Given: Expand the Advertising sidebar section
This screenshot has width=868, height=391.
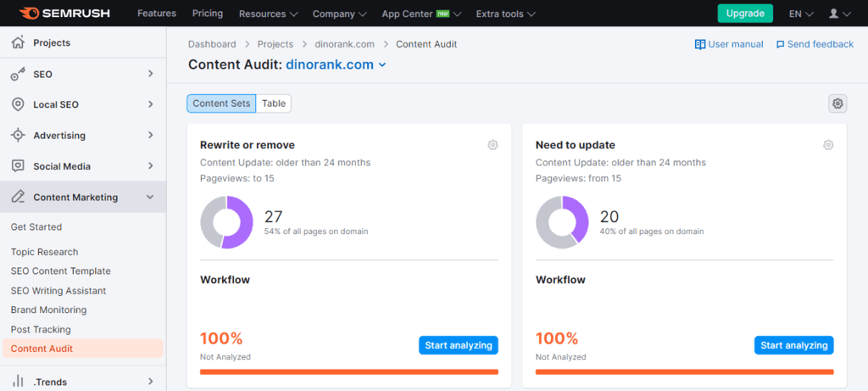Looking at the screenshot, I should point(151,135).
